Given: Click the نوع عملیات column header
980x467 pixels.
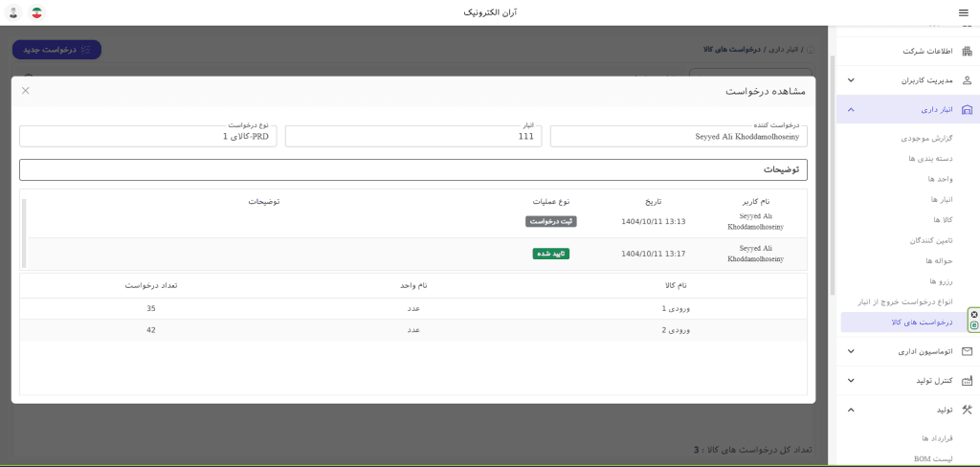Looking at the screenshot, I should tap(551, 201).
